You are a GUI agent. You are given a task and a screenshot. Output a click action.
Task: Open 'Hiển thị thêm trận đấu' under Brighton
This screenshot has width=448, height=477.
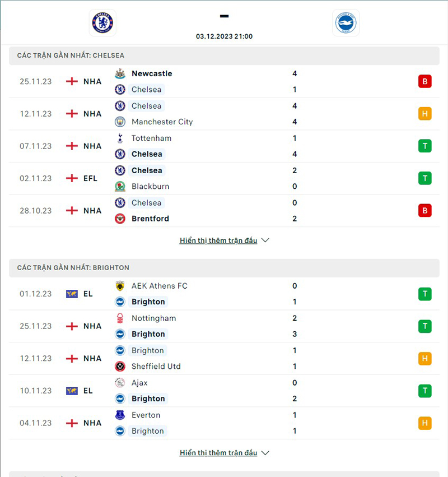click(218, 452)
